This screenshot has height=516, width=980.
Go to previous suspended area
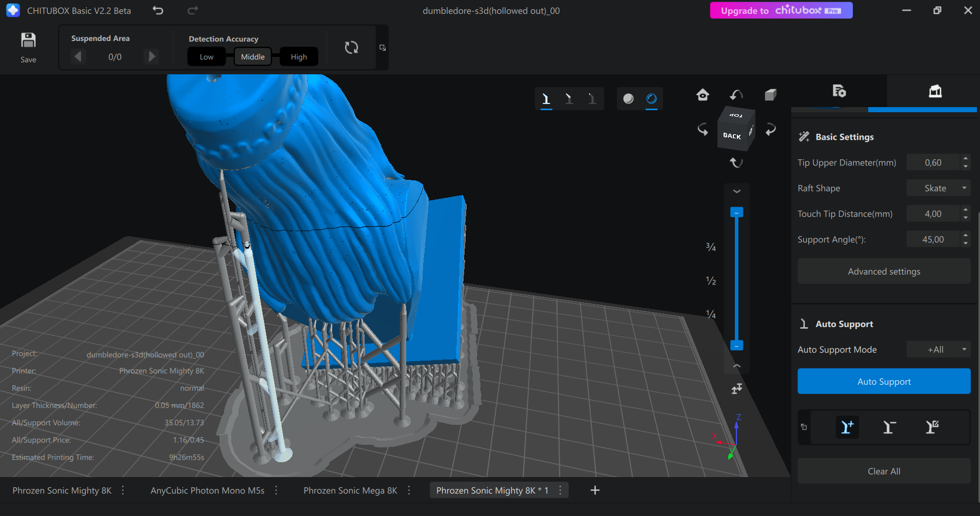click(x=78, y=56)
